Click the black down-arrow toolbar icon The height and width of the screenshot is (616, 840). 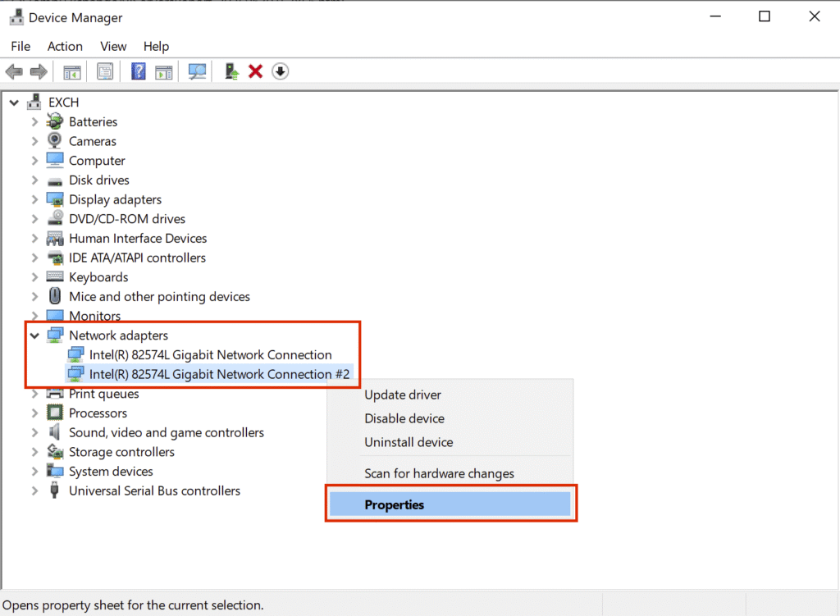(x=281, y=72)
